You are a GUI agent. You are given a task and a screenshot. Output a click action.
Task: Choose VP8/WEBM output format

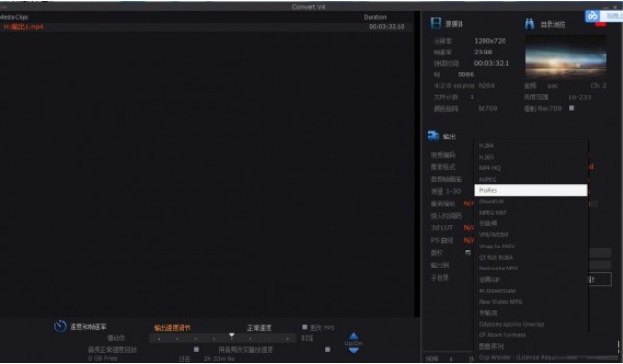pyautogui.click(x=530, y=235)
